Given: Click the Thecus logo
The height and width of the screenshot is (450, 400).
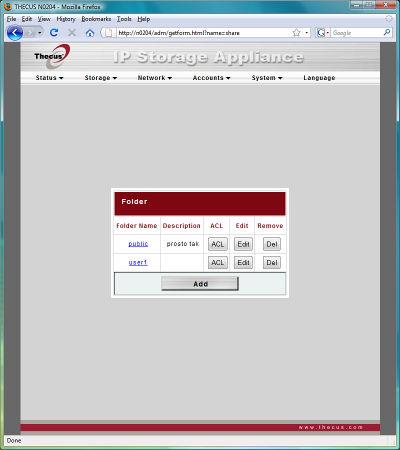Looking at the screenshot, I should [52, 57].
